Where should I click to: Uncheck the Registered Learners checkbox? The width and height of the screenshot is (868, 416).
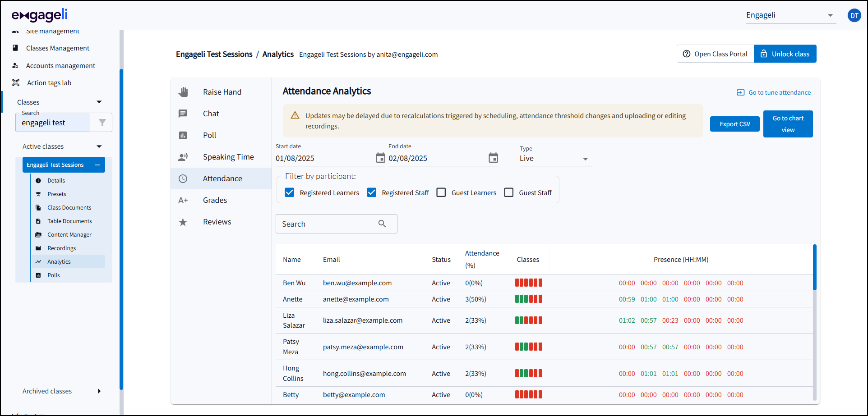click(290, 192)
